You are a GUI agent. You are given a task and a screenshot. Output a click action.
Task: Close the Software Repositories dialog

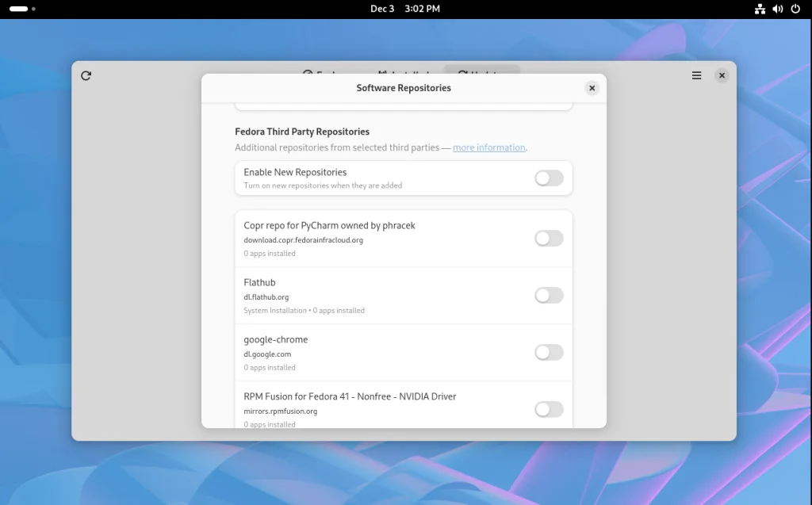pyautogui.click(x=592, y=88)
